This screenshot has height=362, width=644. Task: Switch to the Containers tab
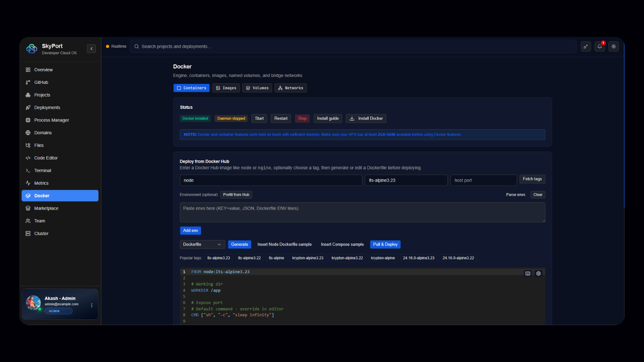191,88
